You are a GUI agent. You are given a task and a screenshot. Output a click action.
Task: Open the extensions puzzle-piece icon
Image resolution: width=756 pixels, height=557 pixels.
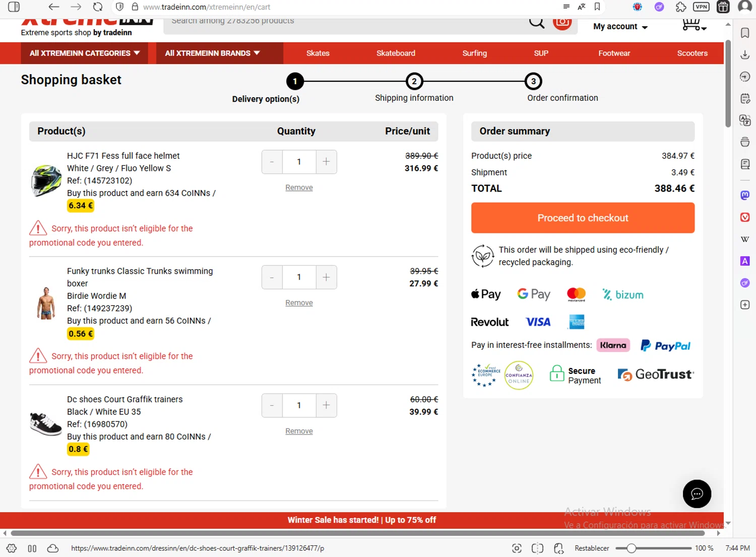click(x=681, y=7)
